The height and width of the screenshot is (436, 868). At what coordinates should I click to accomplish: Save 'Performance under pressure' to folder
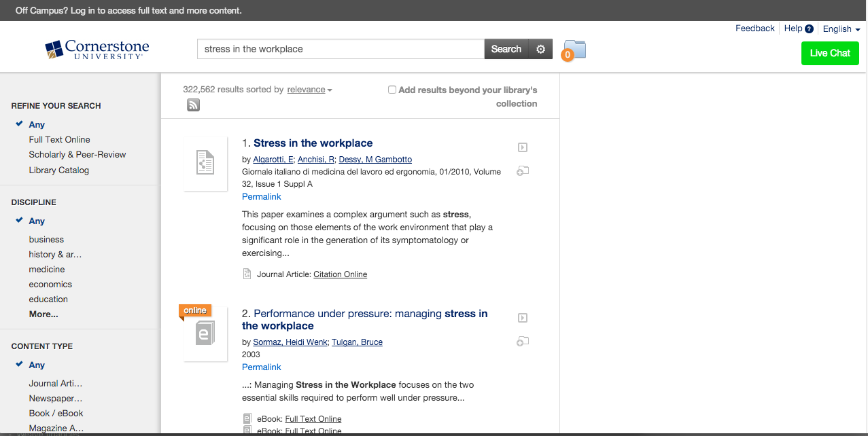522,342
